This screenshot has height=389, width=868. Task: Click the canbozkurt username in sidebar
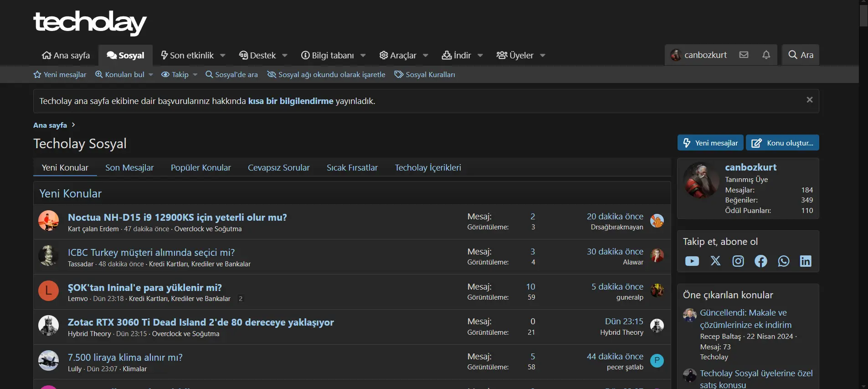coord(751,167)
